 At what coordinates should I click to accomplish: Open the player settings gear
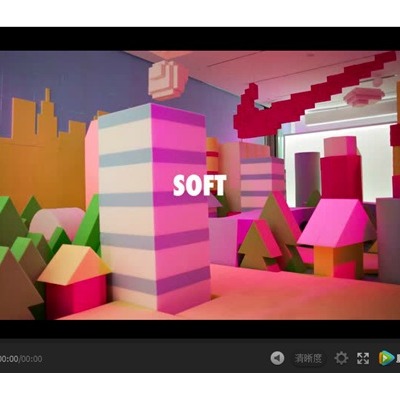[341, 358]
